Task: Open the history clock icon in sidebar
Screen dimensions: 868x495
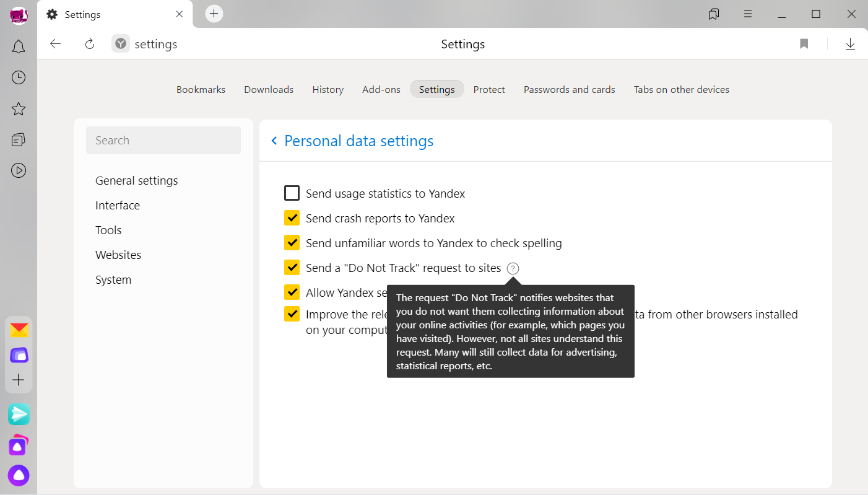Action: [x=19, y=77]
